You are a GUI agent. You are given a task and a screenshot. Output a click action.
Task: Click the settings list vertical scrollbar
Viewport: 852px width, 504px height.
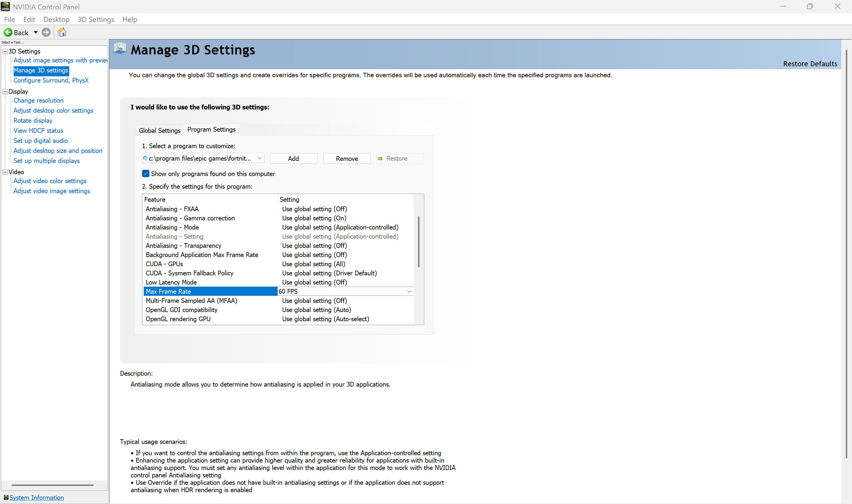coord(419,242)
